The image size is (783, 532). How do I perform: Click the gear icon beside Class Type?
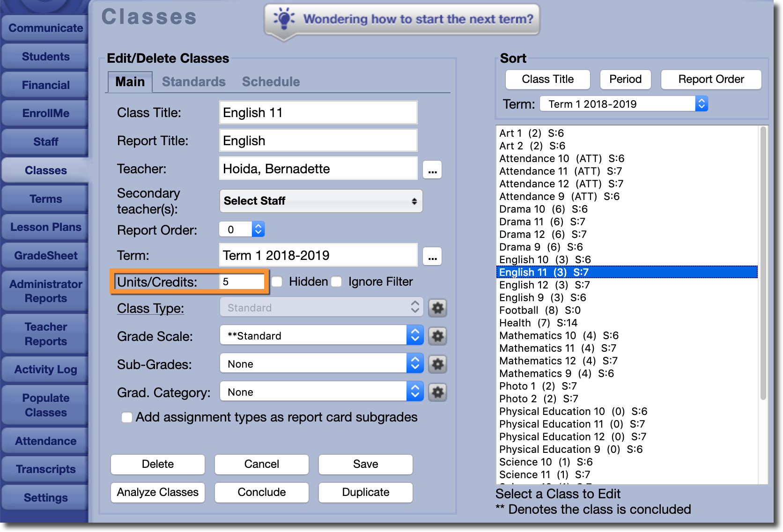tap(437, 308)
